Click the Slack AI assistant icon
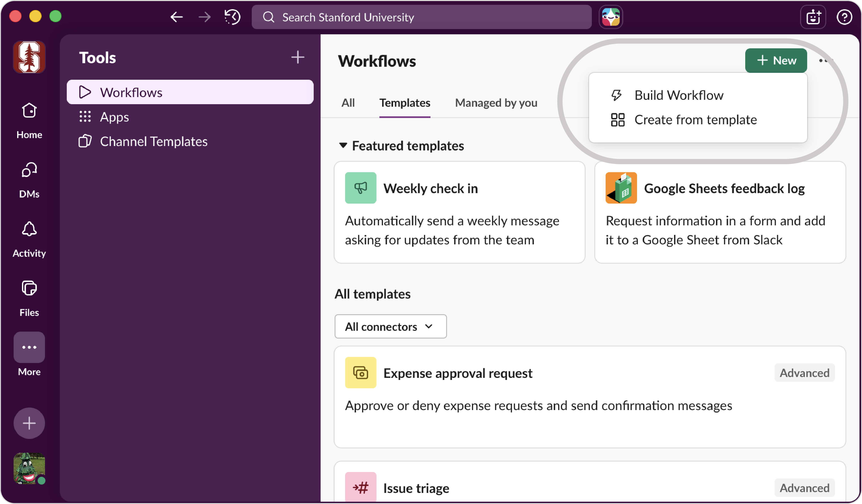862x504 pixels. point(611,17)
